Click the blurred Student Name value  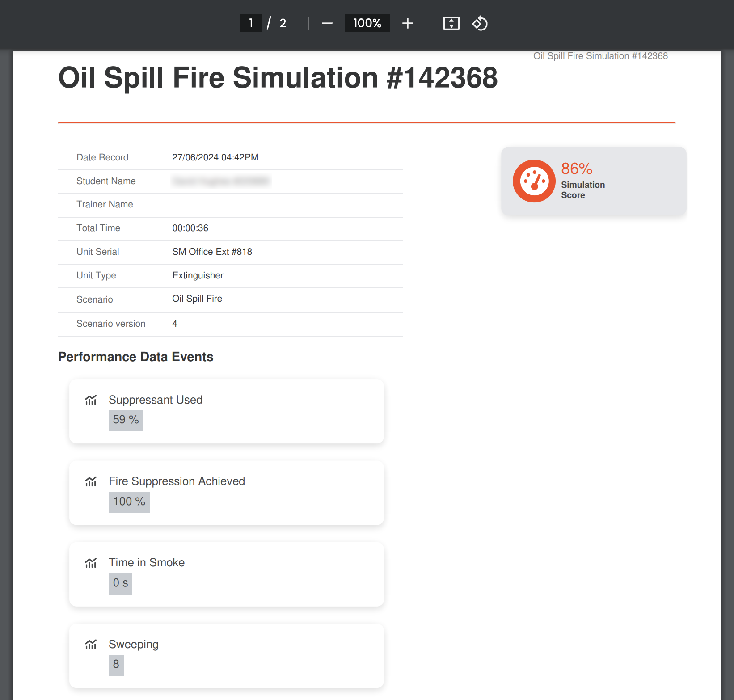(221, 181)
